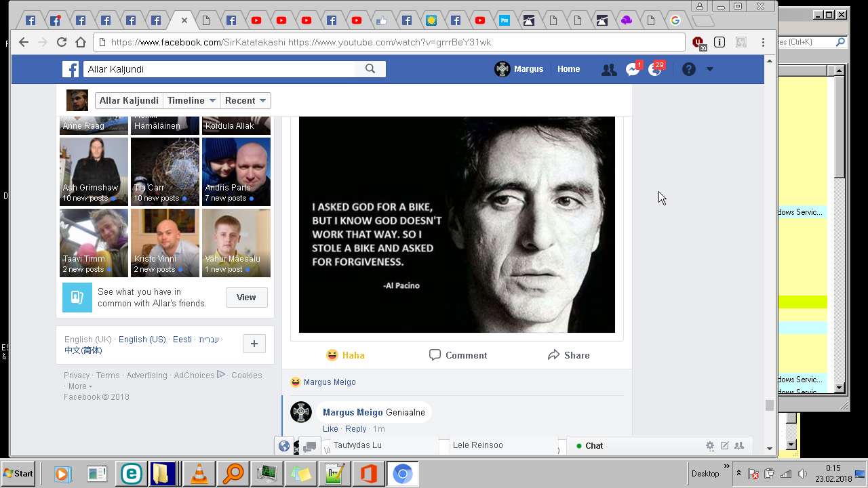Switch to the purple cloud icon tab
The image size is (868, 488).
(x=626, y=20)
